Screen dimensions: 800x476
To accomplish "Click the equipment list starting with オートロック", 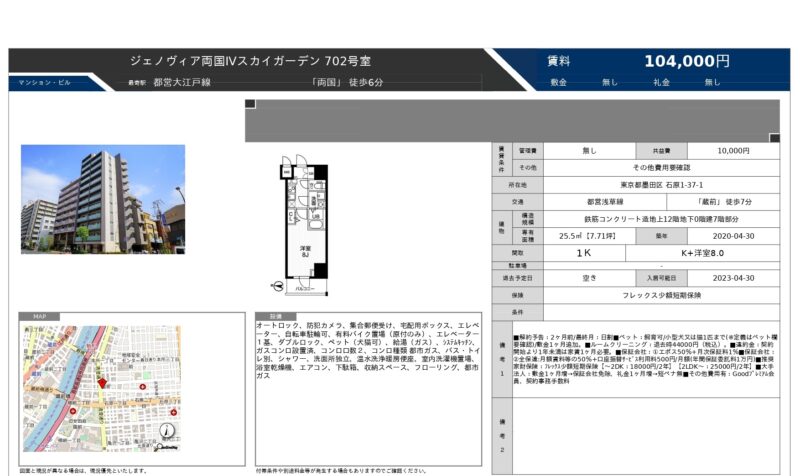I will point(368,350).
